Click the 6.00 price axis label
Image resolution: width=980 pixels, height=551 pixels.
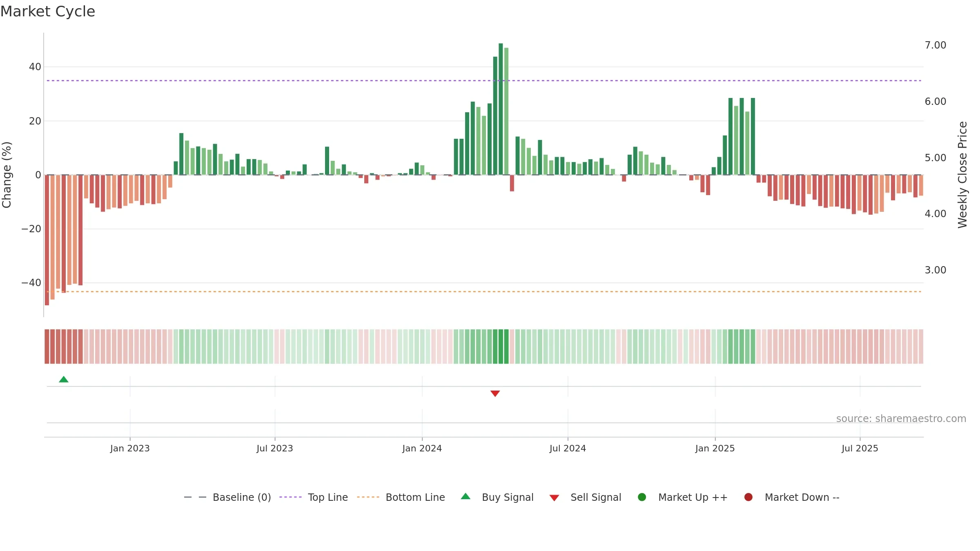935,101
